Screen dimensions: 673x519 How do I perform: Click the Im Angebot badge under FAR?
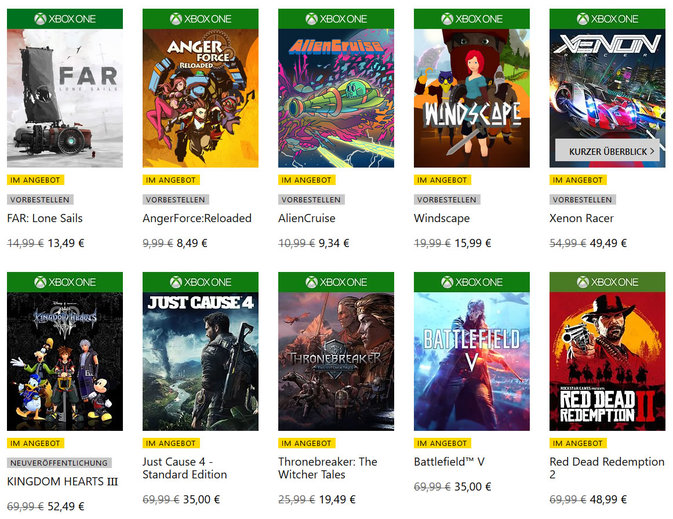[x=36, y=180]
